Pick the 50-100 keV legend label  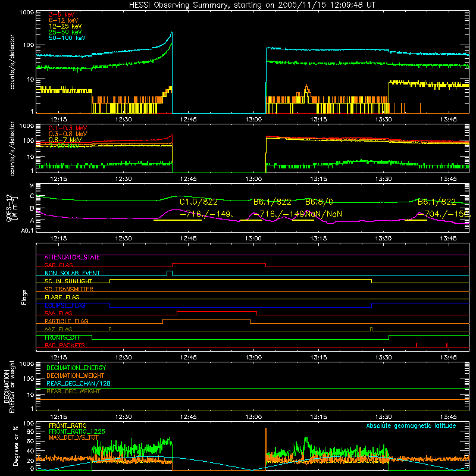[67, 38]
